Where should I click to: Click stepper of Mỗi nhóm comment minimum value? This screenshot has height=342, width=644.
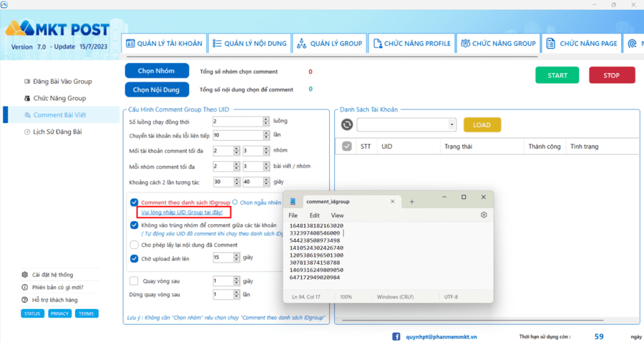click(x=237, y=166)
